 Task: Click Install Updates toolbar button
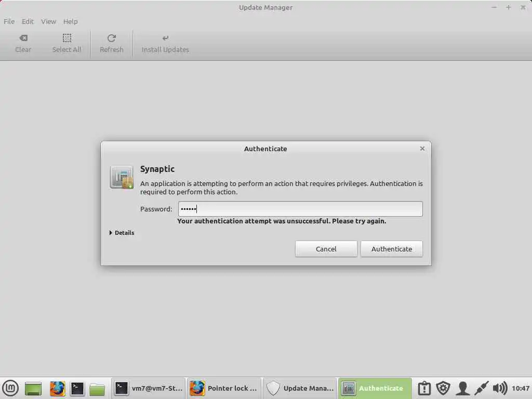(x=165, y=44)
